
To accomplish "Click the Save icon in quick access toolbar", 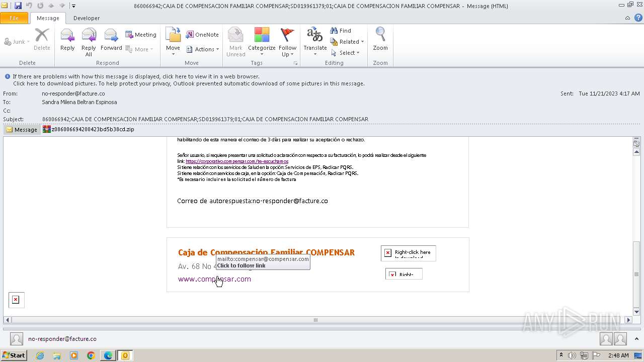I will tap(18, 6).
